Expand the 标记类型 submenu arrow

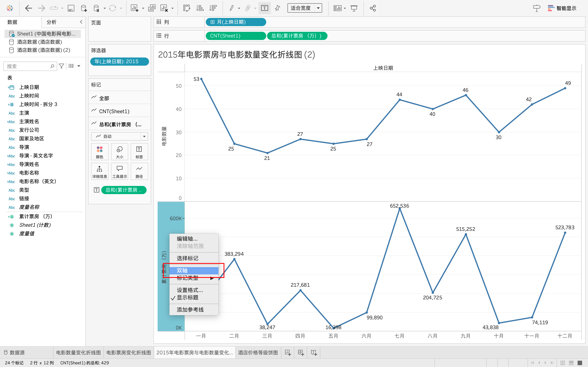tap(212, 278)
